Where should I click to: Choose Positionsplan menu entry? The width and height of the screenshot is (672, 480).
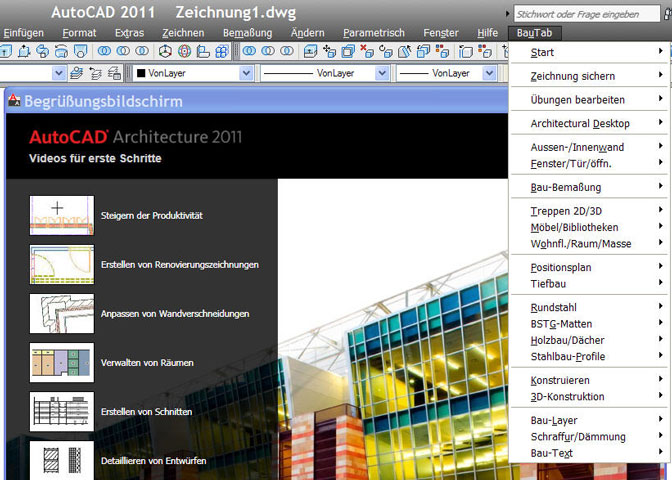point(589,267)
